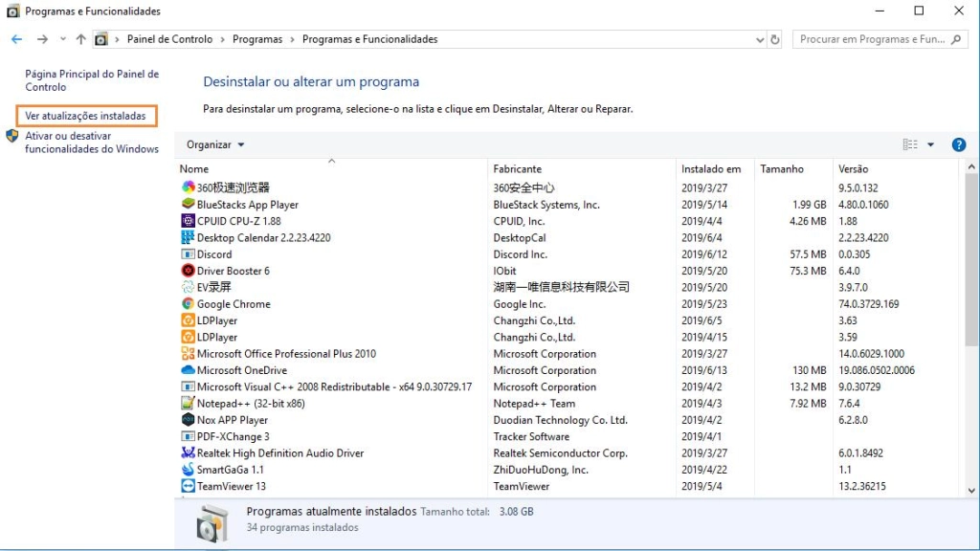Click Programas e Funcionalidades breadcrumb
Image resolution: width=980 pixels, height=551 pixels.
(370, 39)
